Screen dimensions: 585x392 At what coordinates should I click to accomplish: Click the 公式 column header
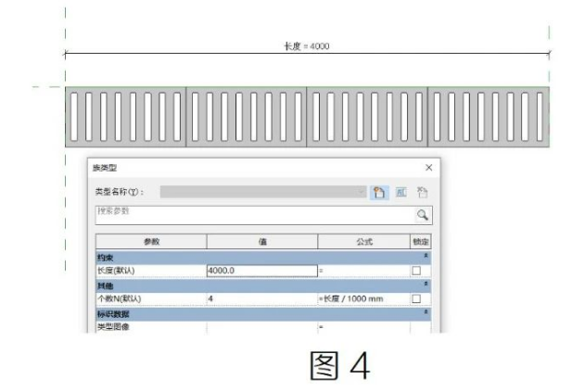(x=363, y=242)
